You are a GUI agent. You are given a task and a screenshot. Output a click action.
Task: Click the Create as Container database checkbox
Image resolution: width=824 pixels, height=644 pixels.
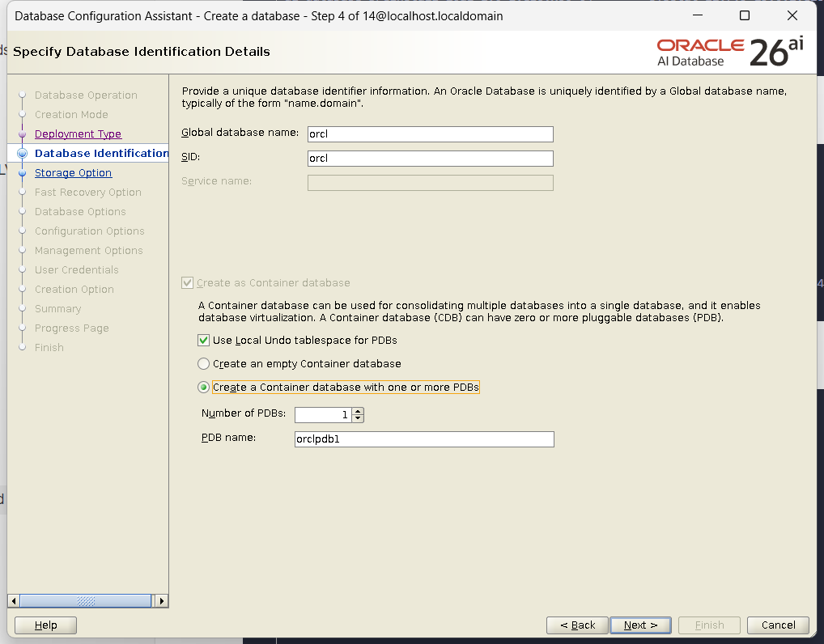tap(187, 283)
